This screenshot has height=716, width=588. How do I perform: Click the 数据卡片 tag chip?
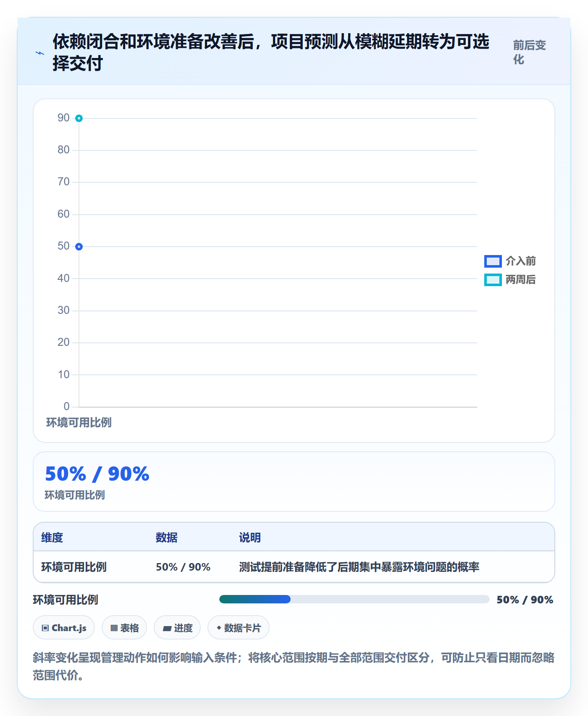[239, 628]
